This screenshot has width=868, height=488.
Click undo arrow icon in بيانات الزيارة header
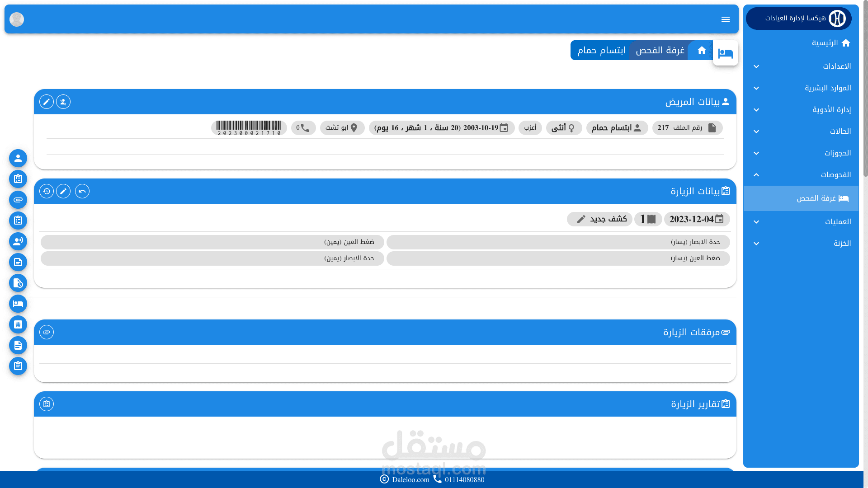(82, 191)
